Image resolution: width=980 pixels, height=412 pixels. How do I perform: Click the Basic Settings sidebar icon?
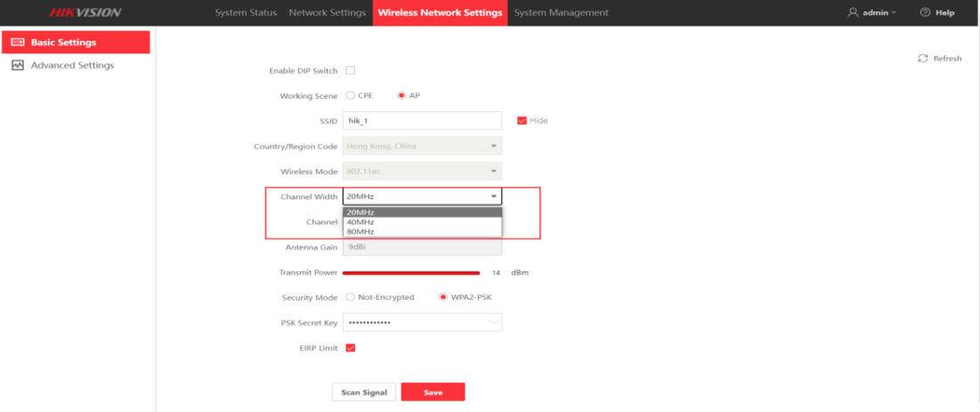(17, 42)
